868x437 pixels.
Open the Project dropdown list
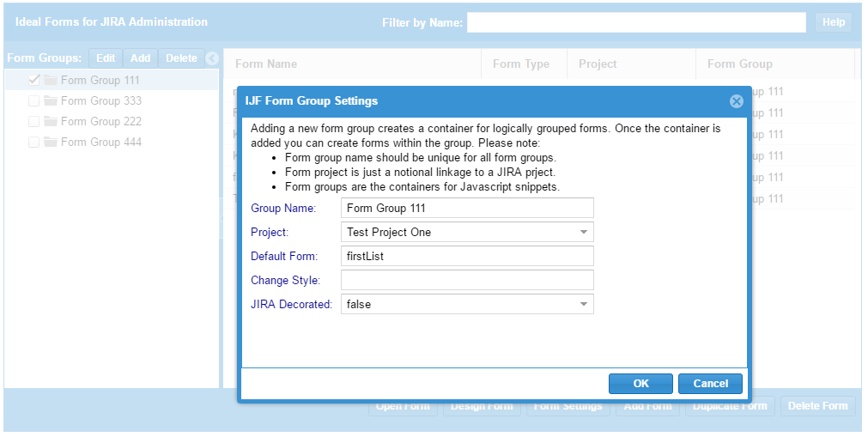pos(584,232)
